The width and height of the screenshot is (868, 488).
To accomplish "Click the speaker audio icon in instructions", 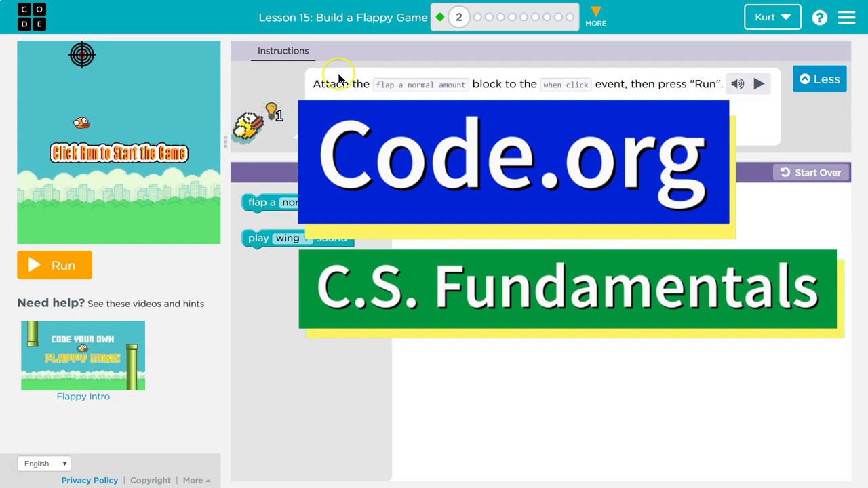I will (737, 84).
